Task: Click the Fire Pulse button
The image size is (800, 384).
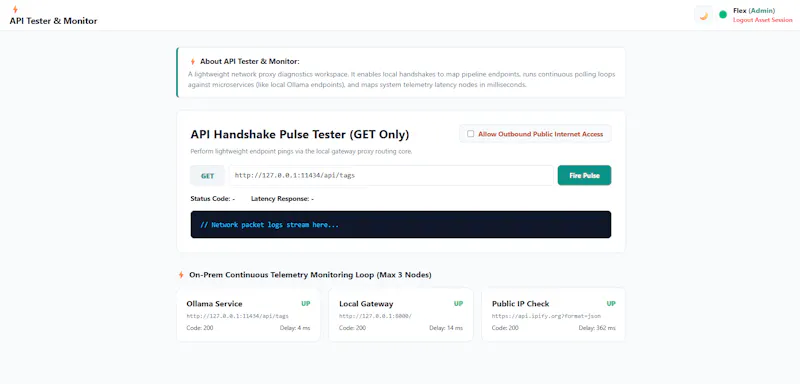Action: click(x=584, y=175)
